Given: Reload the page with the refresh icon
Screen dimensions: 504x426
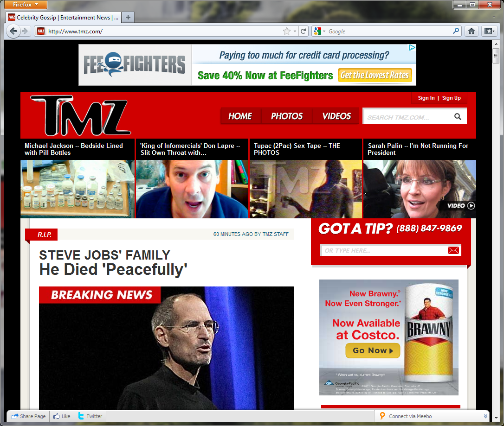Looking at the screenshot, I should click(x=304, y=31).
